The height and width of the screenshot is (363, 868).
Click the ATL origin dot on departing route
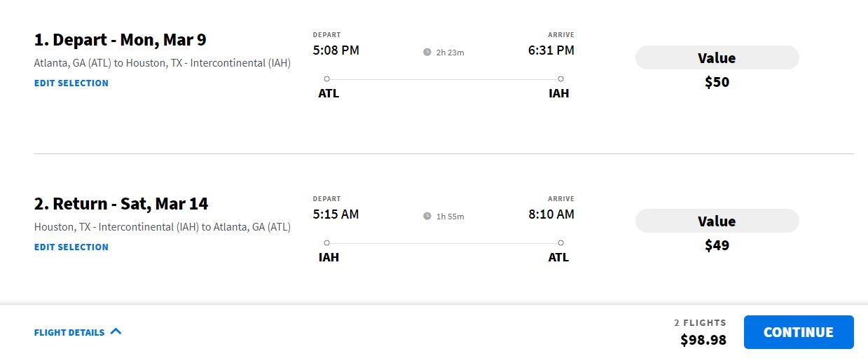(x=327, y=79)
